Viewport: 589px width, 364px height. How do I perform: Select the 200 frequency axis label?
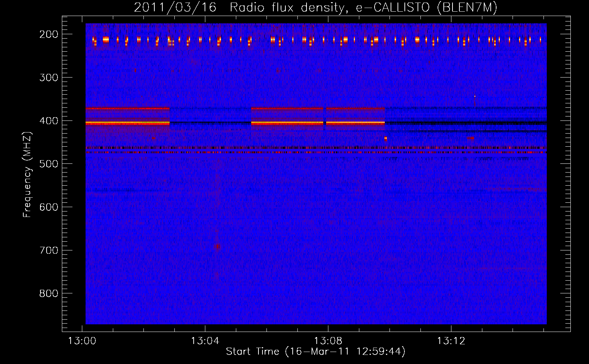pyautogui.click(x=49, y=34)
